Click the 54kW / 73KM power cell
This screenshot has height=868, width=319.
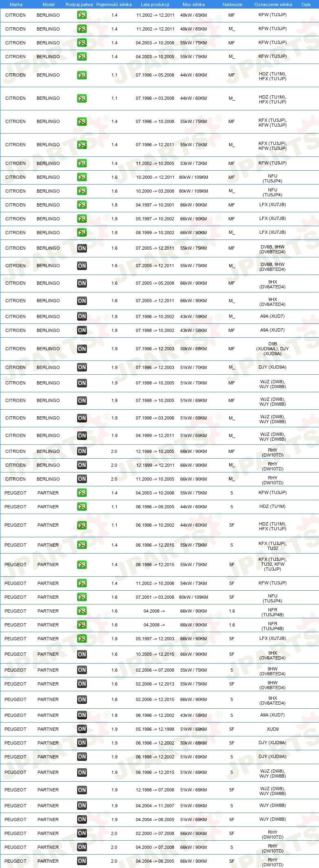tap(194, 583)
